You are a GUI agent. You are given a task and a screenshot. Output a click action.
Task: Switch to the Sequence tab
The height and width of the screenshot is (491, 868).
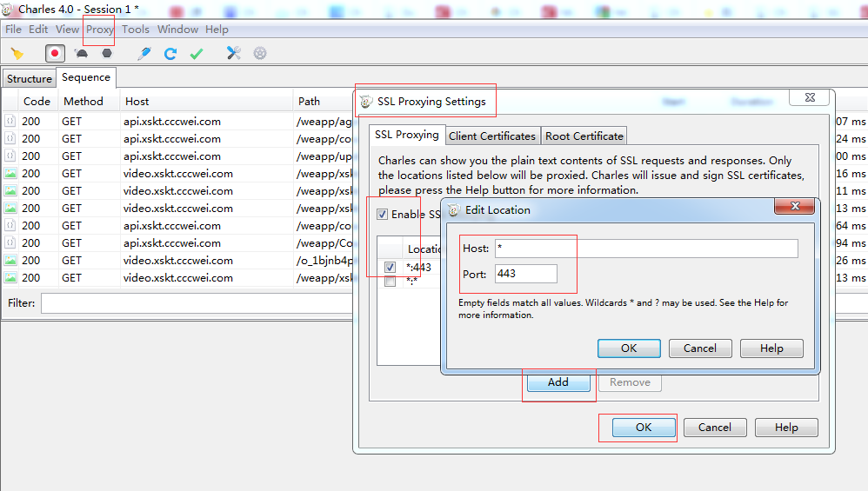[86, 77]
